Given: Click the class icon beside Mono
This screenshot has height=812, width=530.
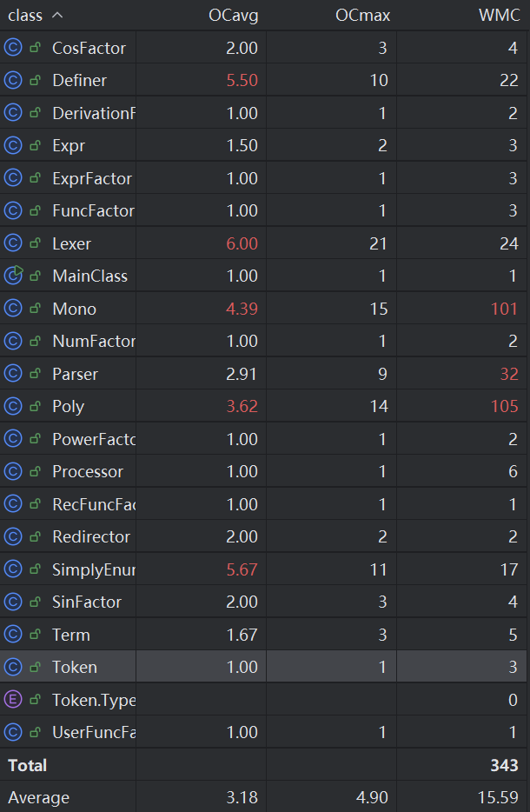Looking at the screenshot, I should coord(13,308).
